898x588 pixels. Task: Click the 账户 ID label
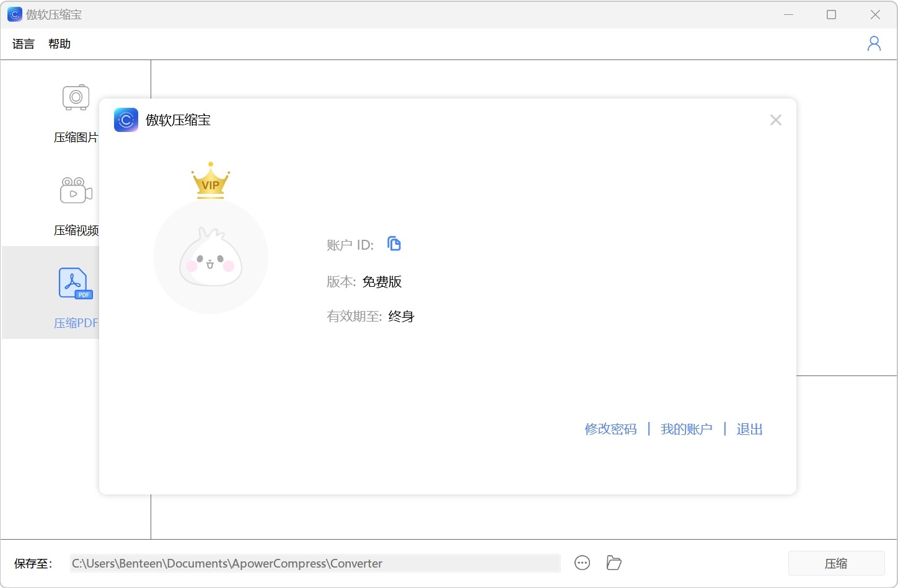350,245
